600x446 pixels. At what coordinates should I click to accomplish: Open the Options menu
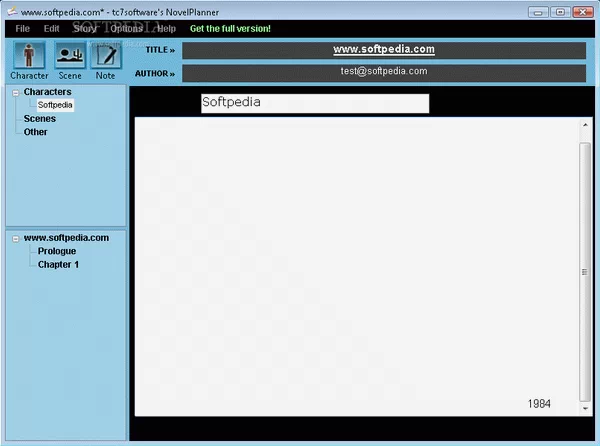[127, 29]
